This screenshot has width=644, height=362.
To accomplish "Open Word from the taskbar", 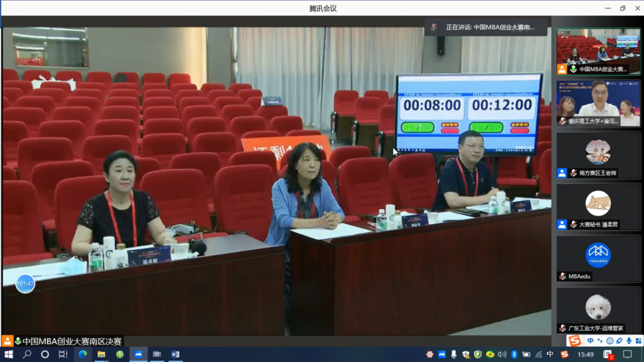I will [175, 354].
